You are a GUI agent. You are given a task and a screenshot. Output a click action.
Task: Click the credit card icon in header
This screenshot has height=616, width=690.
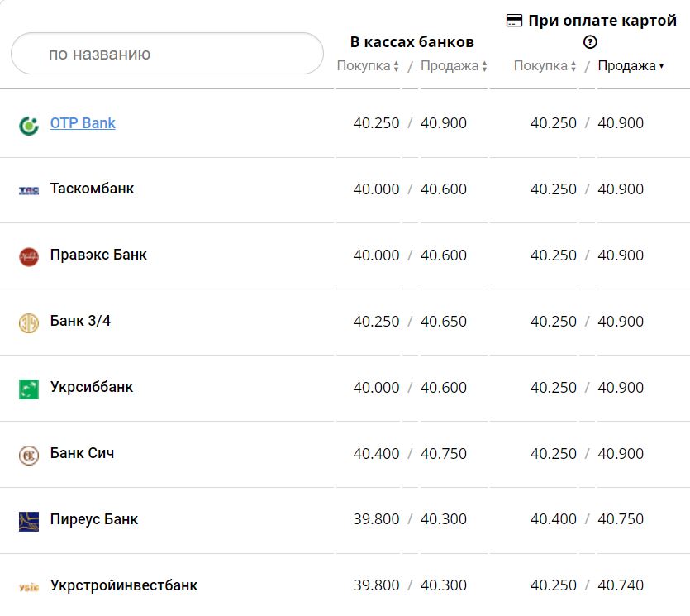click(514, 21)
